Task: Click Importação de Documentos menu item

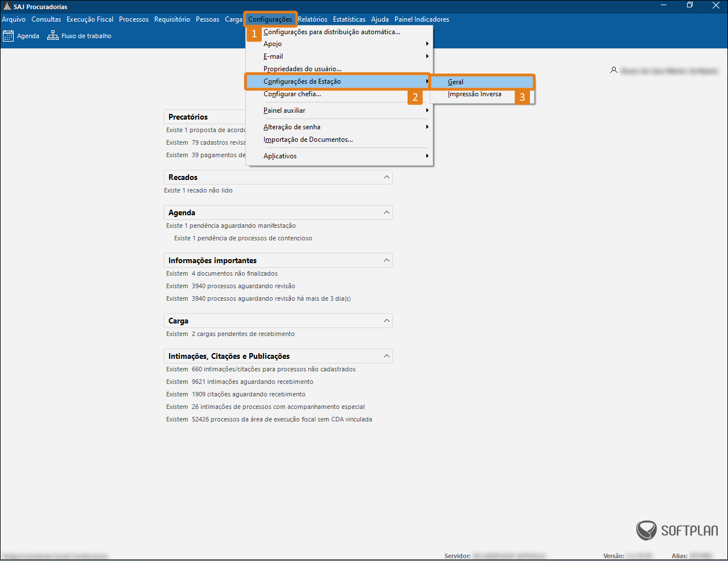Action: pos(308,140)
